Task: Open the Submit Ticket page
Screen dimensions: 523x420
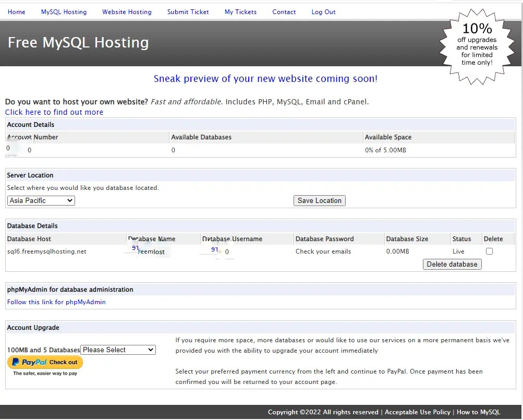Action: (188, 11)
